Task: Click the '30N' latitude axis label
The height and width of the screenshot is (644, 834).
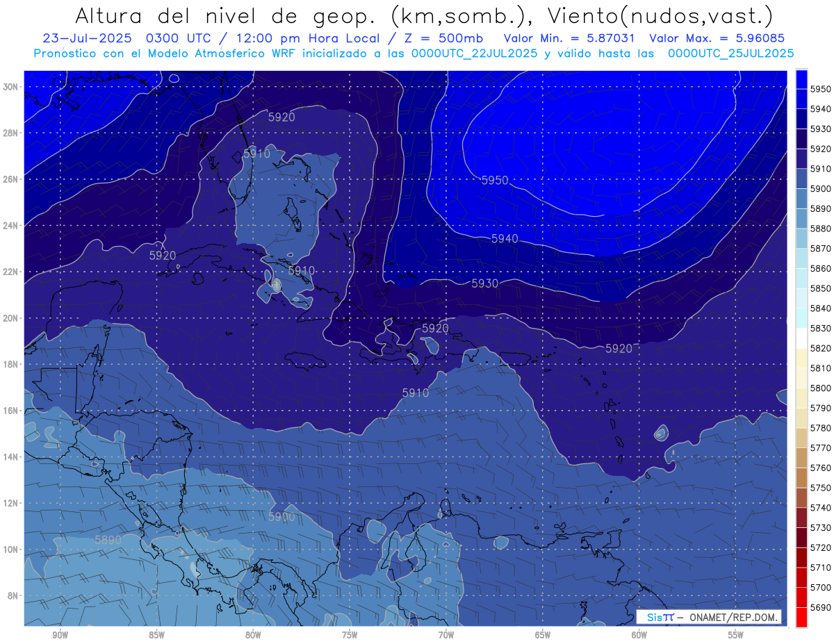Action: click(x=12, y=87)
